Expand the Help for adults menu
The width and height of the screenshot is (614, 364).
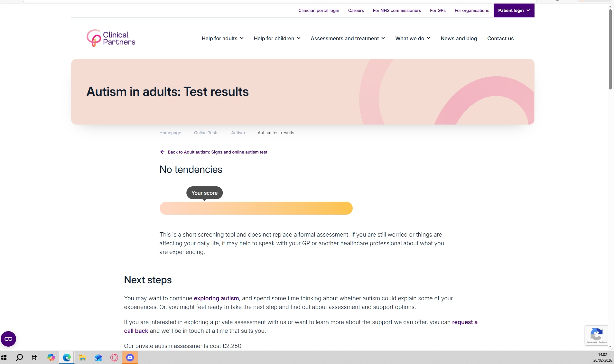[222, 38]
